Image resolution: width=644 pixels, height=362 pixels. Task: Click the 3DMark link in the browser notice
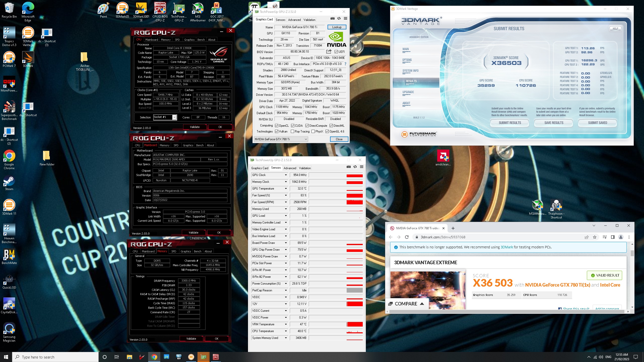point(507,247)
